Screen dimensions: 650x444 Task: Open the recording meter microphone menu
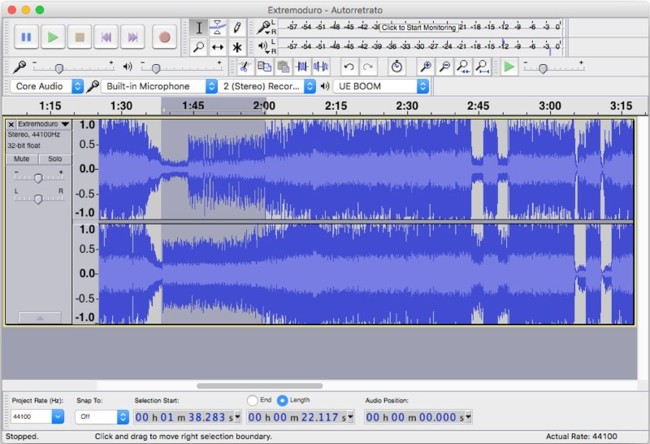[264, 28]
